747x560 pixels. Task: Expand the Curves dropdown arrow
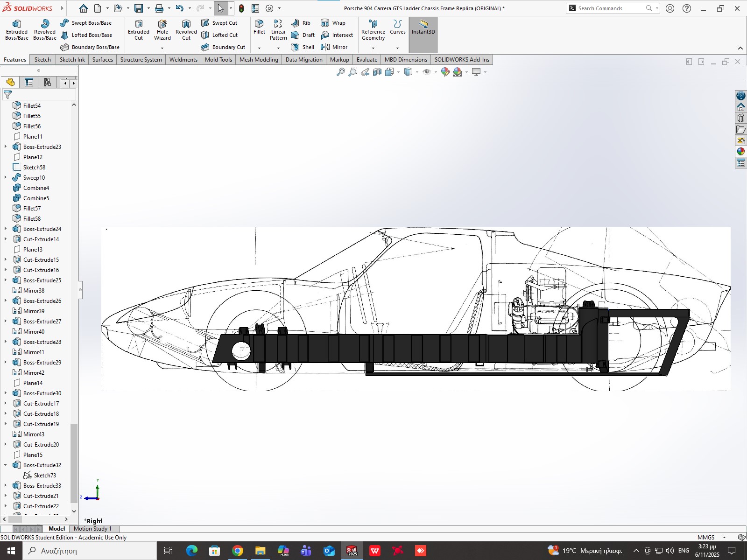(x=397, y=48)
